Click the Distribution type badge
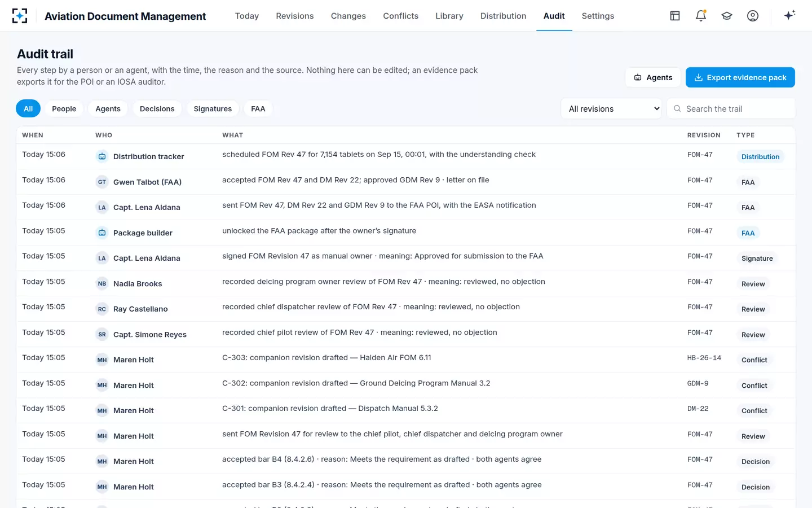812x508 pixels. [760, 157]
